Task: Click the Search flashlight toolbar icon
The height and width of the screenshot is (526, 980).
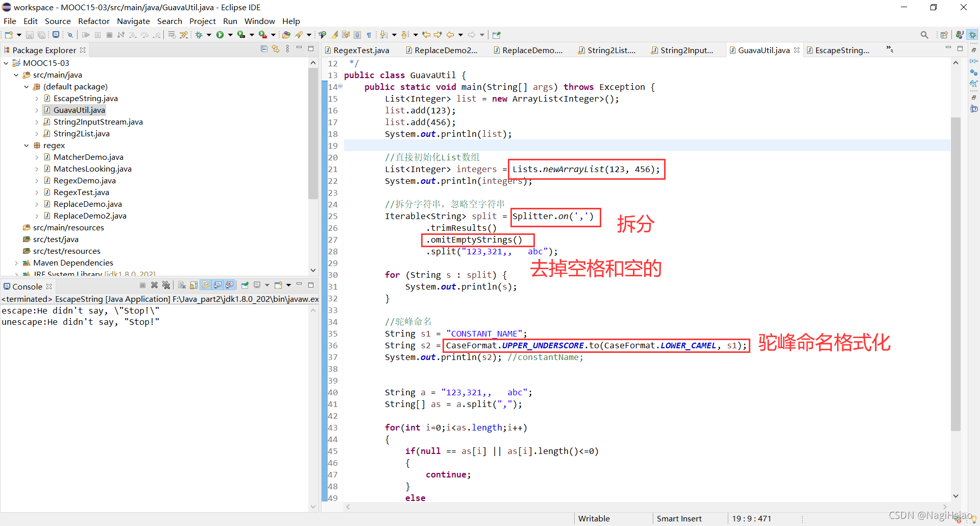Action: point(299,35)
